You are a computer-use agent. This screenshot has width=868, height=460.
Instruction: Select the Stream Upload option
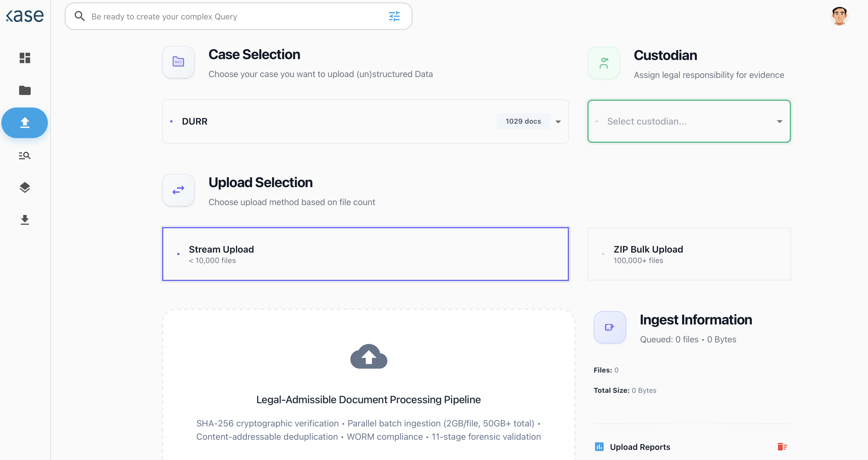click(365, 254)
